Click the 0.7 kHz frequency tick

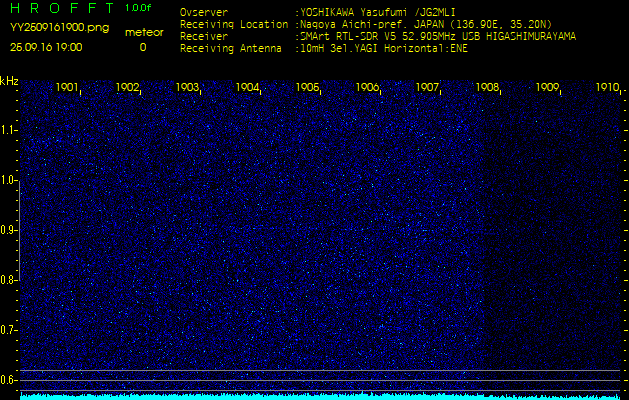[x=9, y=330]
